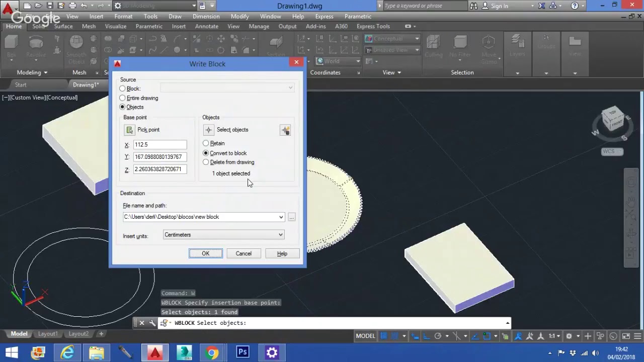This screenshot has height=362, width=644.
Task: Click OK in Write Block dialog
Action: 206,253
